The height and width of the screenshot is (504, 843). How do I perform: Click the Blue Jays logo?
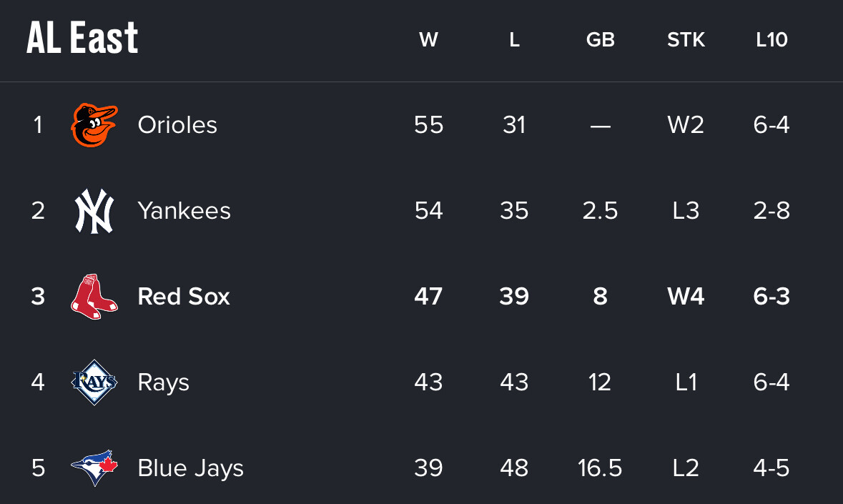[94, 468]
